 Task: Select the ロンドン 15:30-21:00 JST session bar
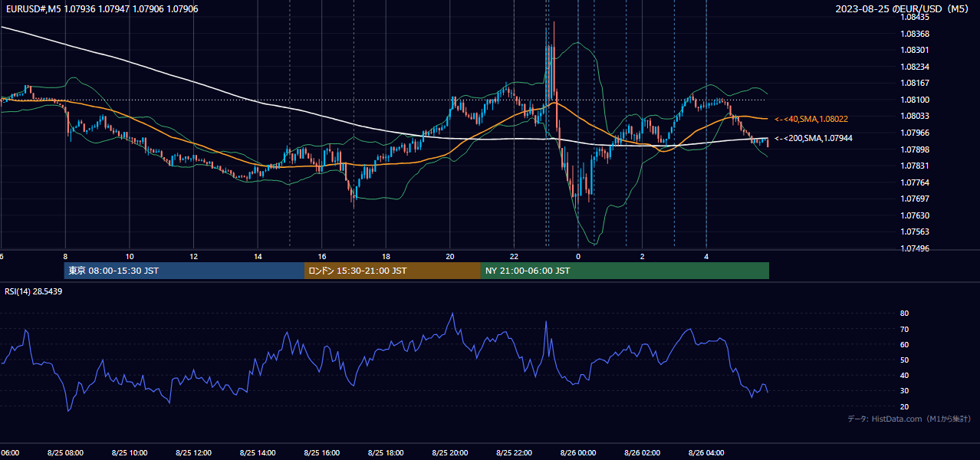click(x=393, y=271)
